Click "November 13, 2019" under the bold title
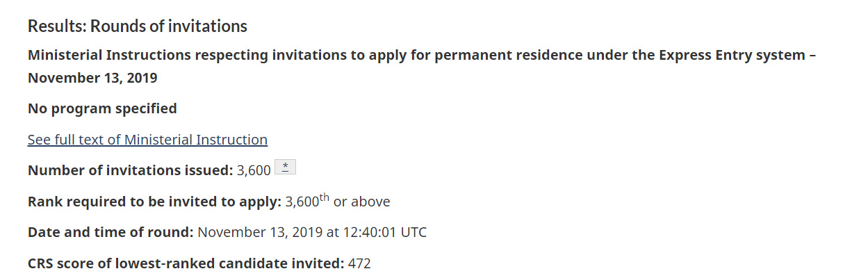868x278 pixels. click(x=92, y=78)
